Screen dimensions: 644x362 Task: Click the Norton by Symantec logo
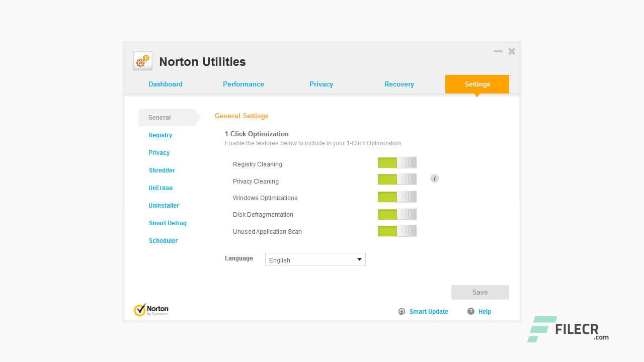click(x=151, y=309)
